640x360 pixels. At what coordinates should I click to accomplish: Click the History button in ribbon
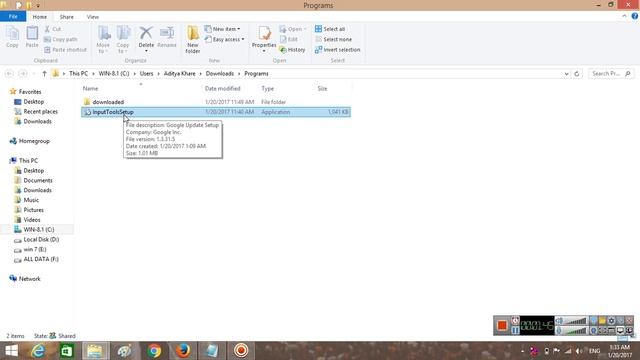(x=292, y=50)
